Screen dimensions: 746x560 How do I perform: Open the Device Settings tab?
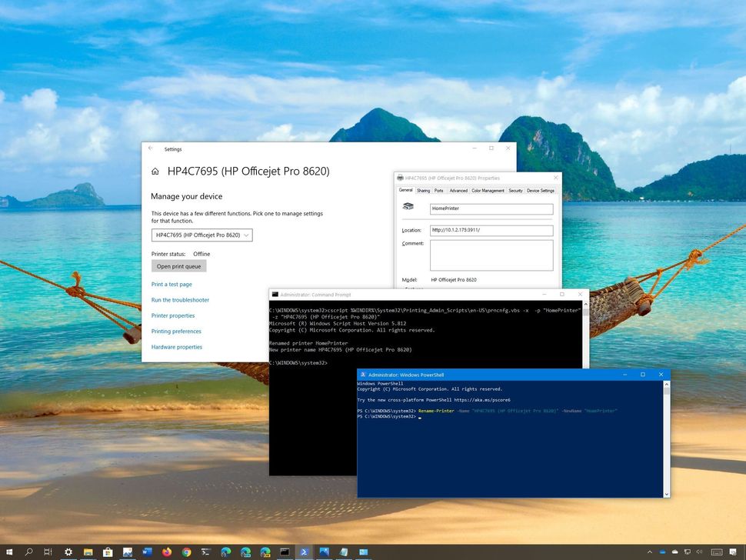[541, 190]
